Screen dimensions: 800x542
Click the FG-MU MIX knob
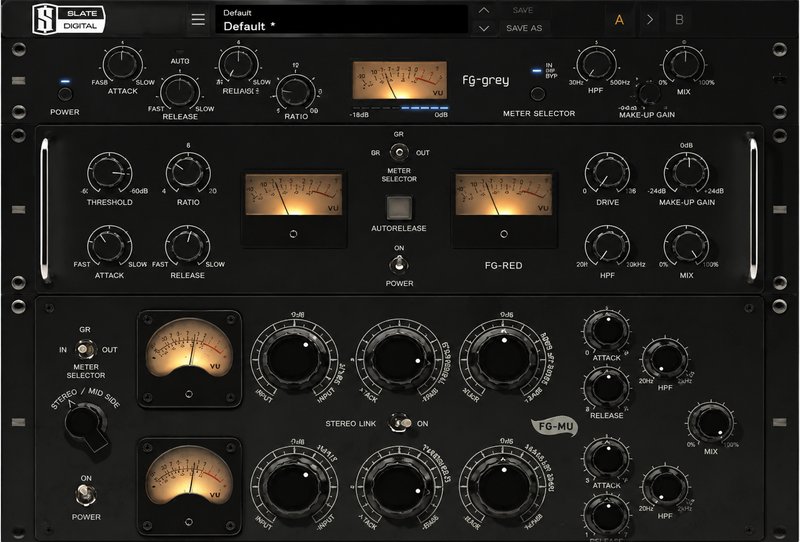711,423
